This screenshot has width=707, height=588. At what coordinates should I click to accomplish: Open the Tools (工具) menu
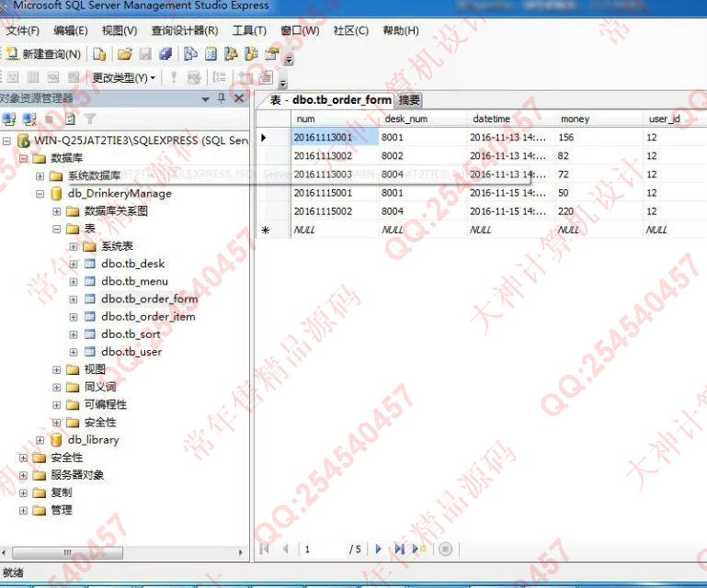click(249, 30)
